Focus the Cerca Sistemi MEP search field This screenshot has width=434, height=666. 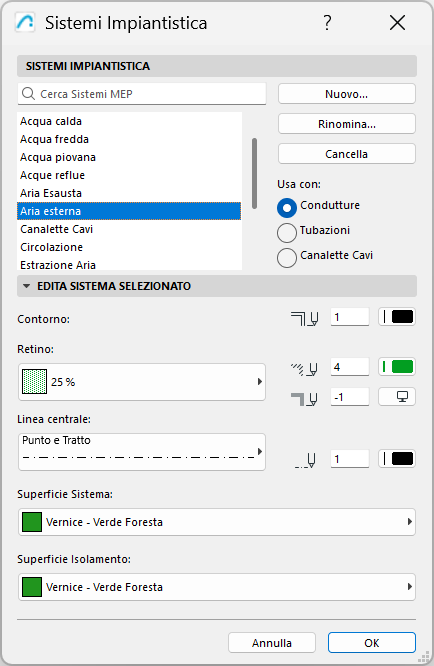tap(142, 94)
